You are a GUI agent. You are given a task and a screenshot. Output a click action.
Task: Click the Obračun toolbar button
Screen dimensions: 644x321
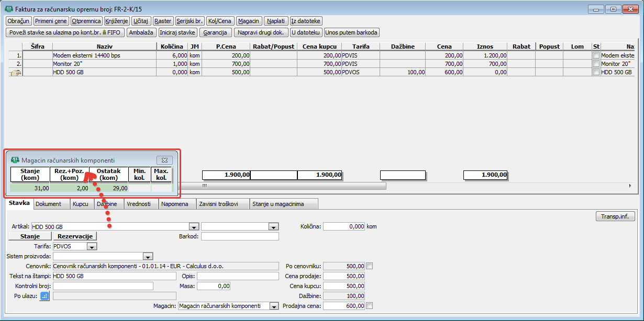pyautogui.click(x=18, y=21)
